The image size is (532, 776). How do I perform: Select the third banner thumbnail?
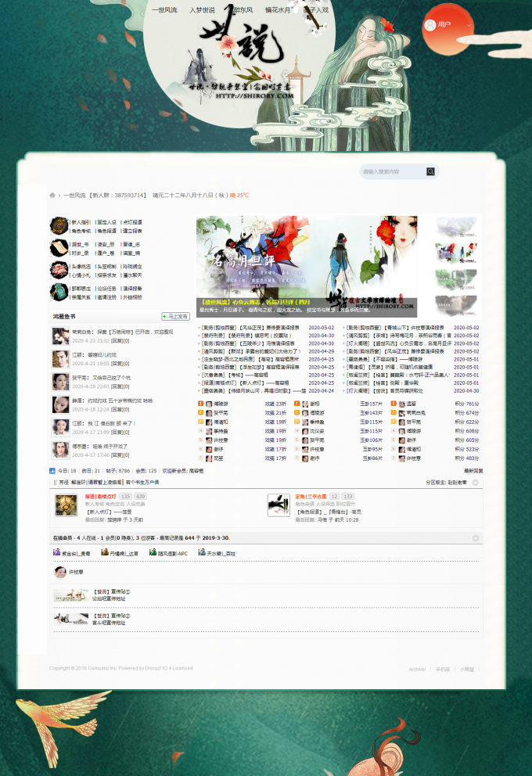456,279
